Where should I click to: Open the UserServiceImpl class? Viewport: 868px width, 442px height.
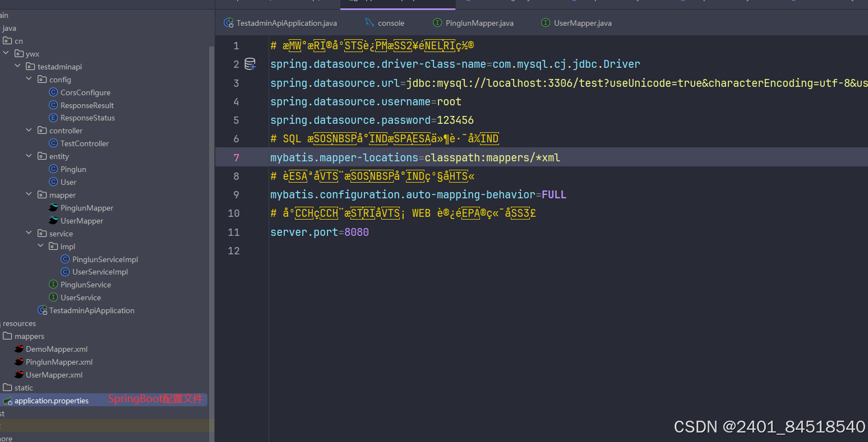pos(100,272)
